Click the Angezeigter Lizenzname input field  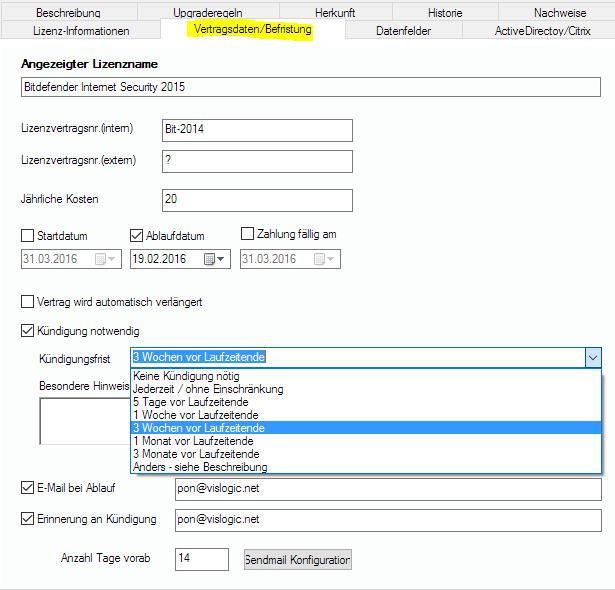click(x=311, y=87)
